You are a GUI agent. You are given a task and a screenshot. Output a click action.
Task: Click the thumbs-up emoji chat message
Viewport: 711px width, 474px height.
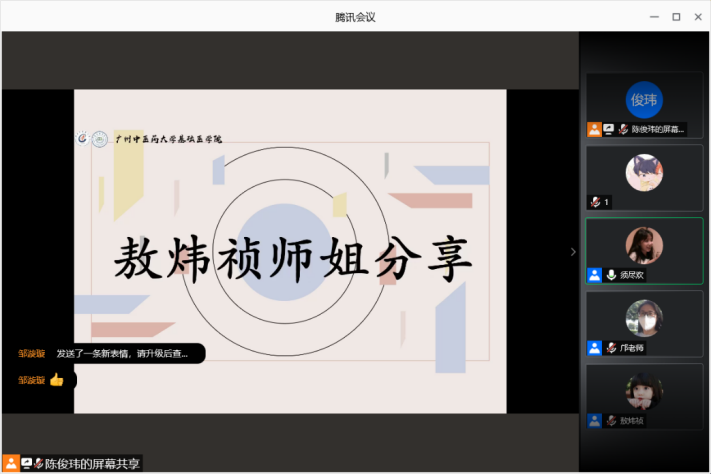(56, 380)
